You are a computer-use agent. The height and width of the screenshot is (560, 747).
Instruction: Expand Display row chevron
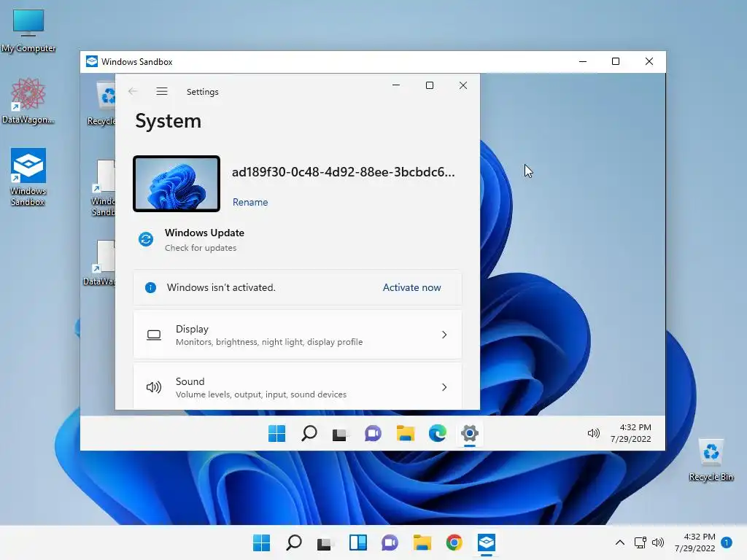[444, 335]
